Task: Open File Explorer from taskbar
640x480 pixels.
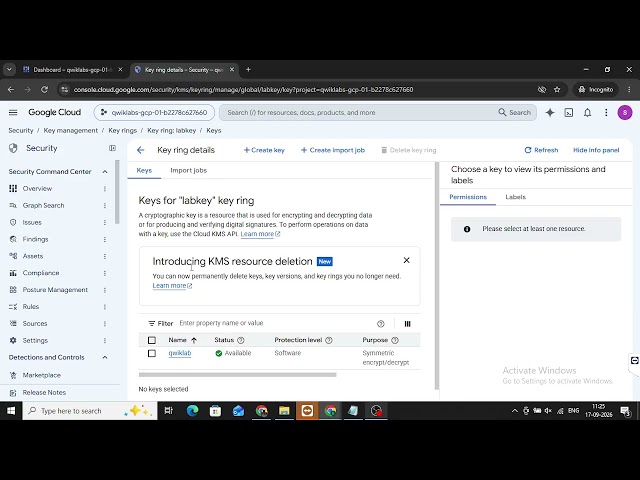Action: click(284, 411)
